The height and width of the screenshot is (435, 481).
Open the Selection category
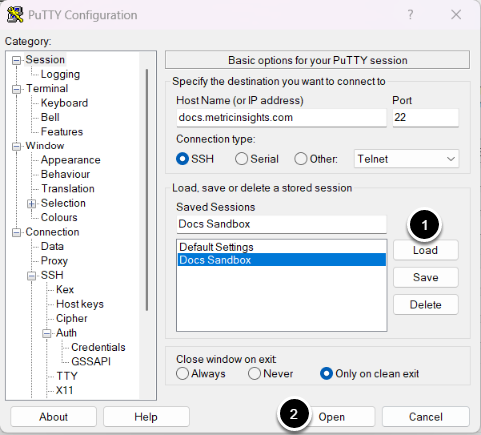click(63, 203)
